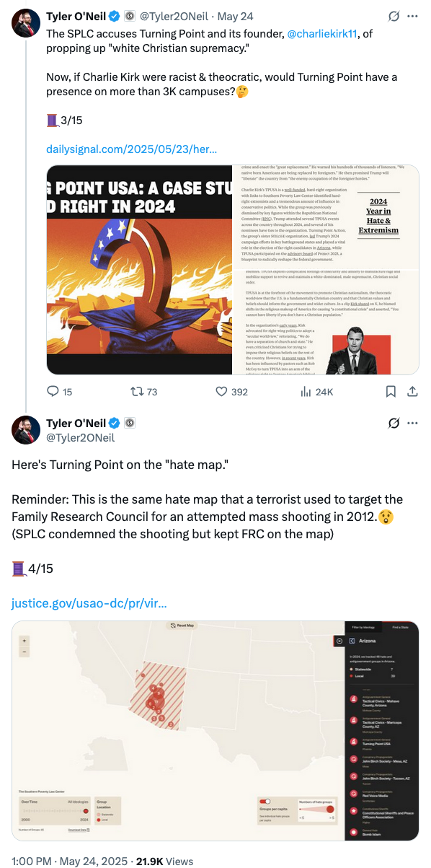Click the @charliekirk11 mention
Screen dimensions: 431x868
coord(332,33)
